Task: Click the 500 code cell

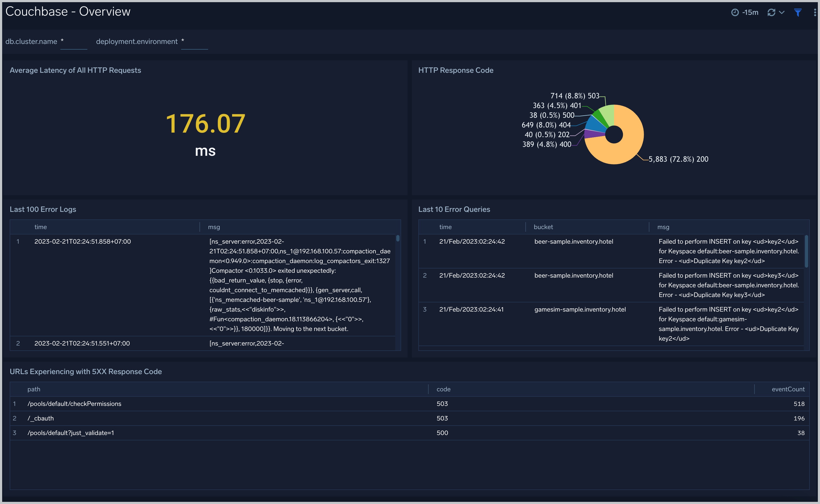Action: tap(442, 433)
